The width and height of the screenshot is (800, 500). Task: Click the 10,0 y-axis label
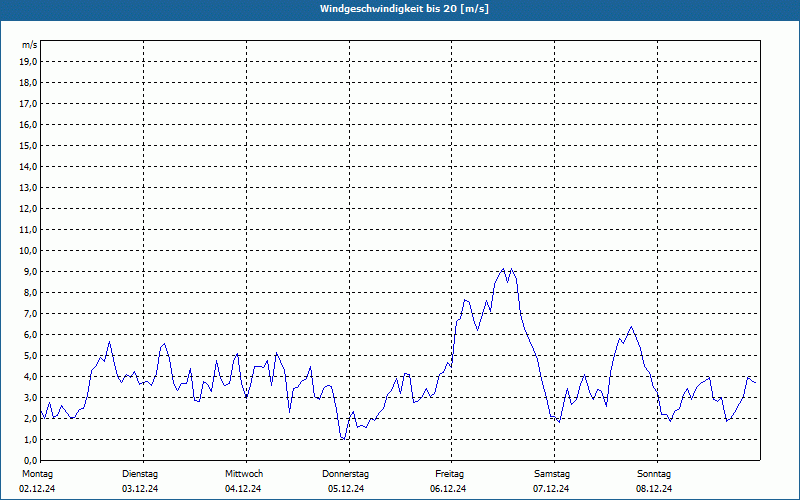[28, 251]
